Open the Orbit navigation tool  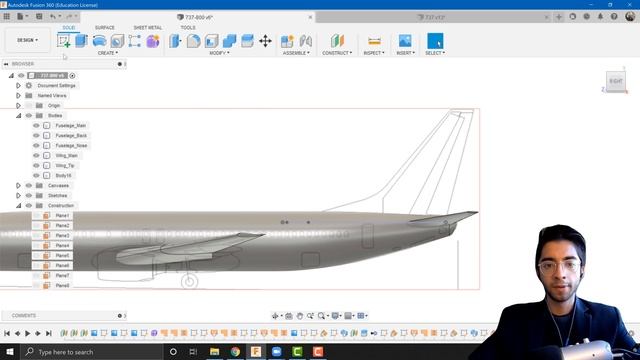tap(275, 316)
